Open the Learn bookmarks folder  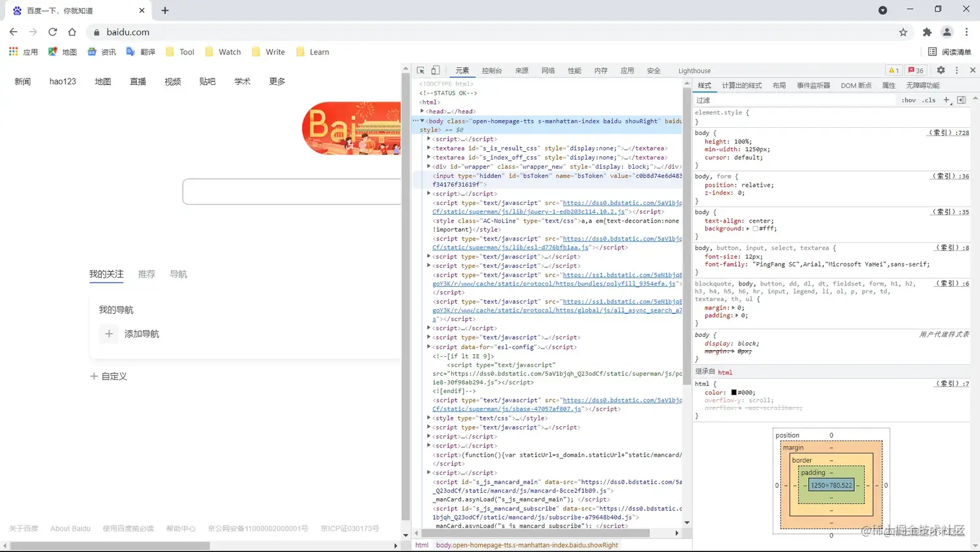pyautogui.click(x=313, y=52)
